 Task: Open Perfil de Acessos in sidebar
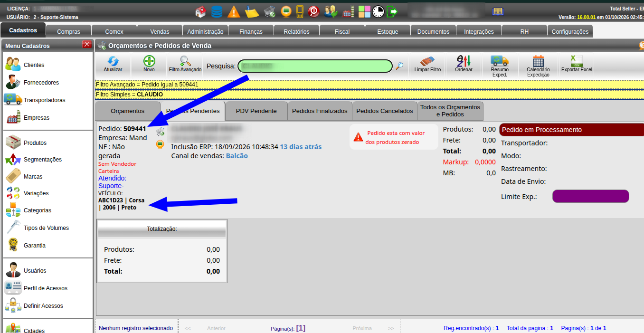click(x=46, y=288)
